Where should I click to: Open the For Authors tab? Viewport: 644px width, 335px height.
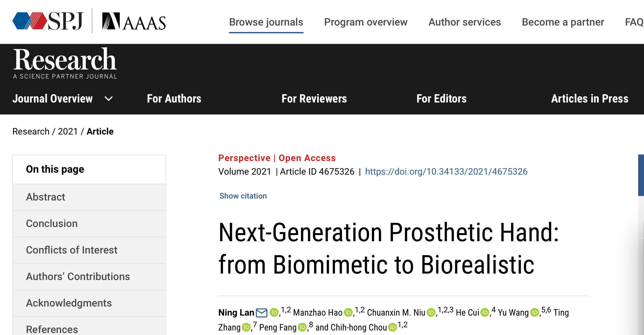tap(174, 99)
